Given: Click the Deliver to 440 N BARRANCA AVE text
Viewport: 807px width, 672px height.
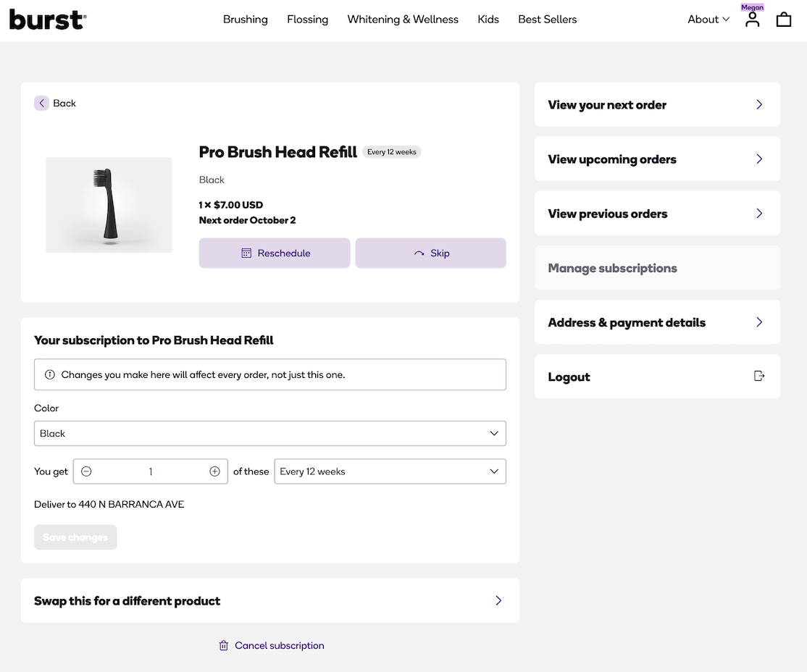Looking at the screenshot, I should 109,504.
